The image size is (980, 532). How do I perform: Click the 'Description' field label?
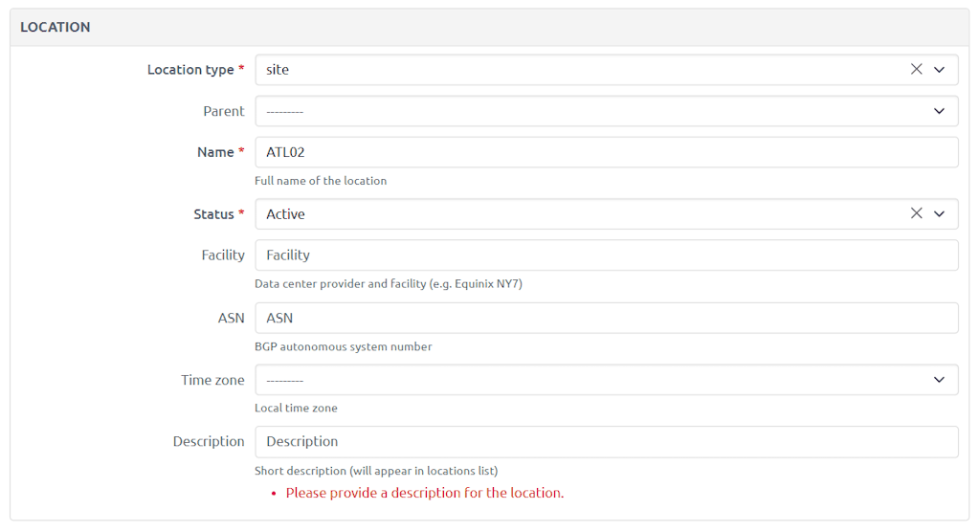[209, 442]
